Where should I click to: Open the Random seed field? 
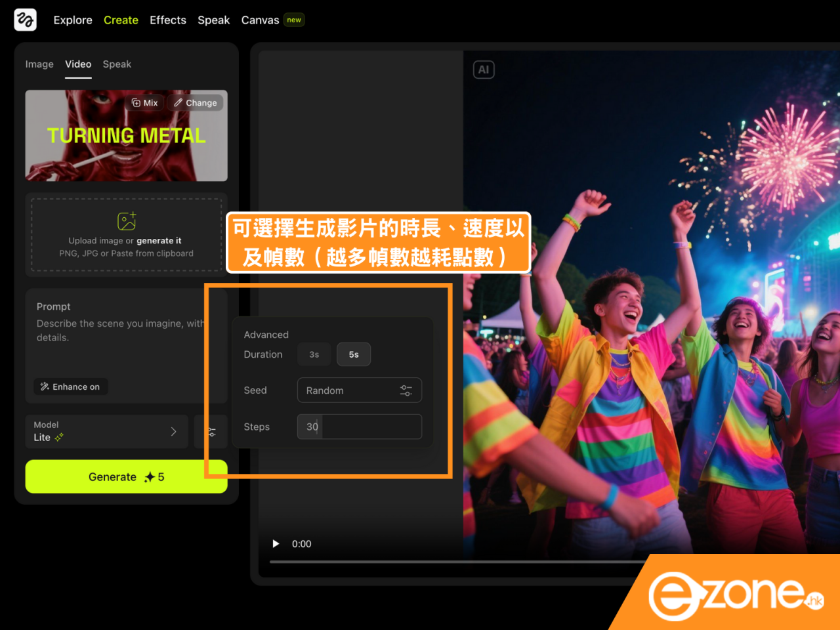coord(348,390)
